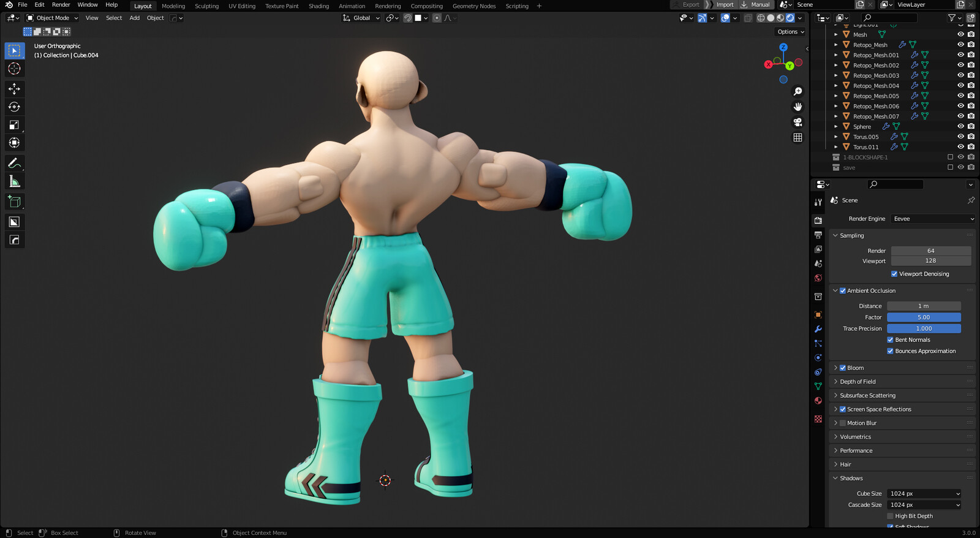Enable High Bit Depth shadows
980x538 pixels.
click(890, 516)
